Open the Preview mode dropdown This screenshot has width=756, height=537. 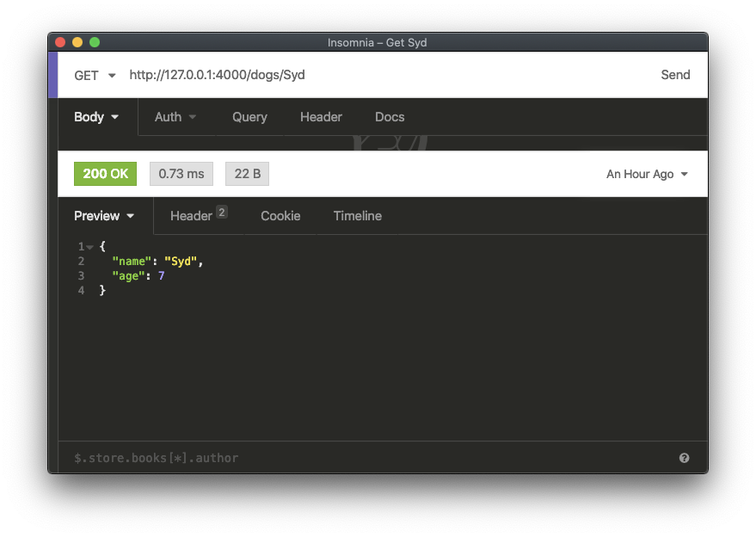click(x=104, y=216)
